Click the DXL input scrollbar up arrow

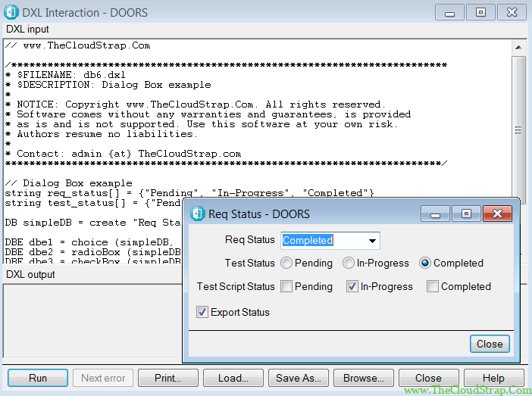[518, 47]
